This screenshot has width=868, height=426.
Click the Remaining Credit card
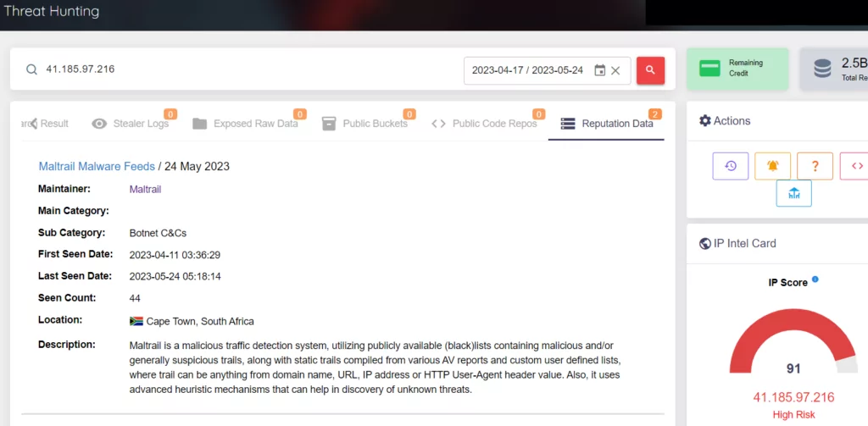(x=737, y=69)
